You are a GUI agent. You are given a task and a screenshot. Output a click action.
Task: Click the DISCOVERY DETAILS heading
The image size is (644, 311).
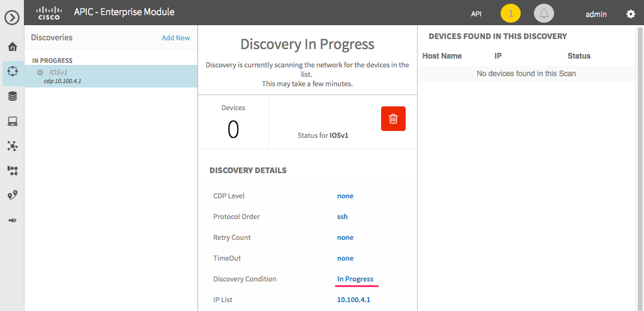tap(248, 171)
